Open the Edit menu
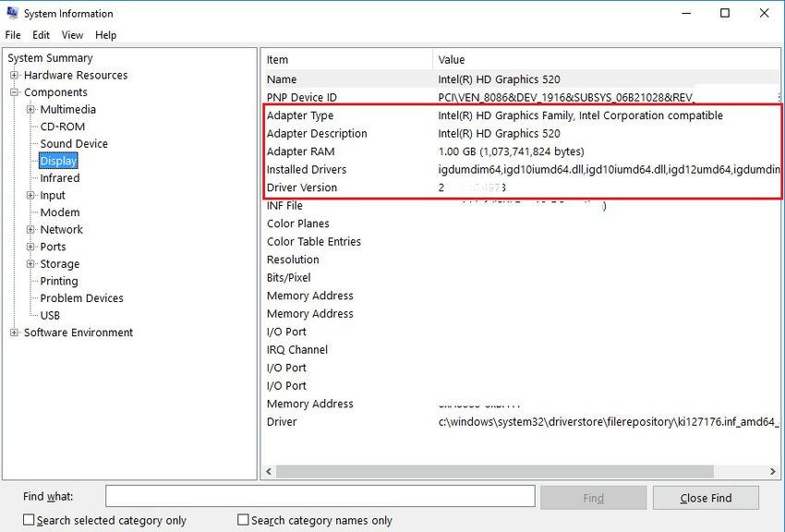Image resolution: width=785 pixels, height=532 pixels. 41,34
